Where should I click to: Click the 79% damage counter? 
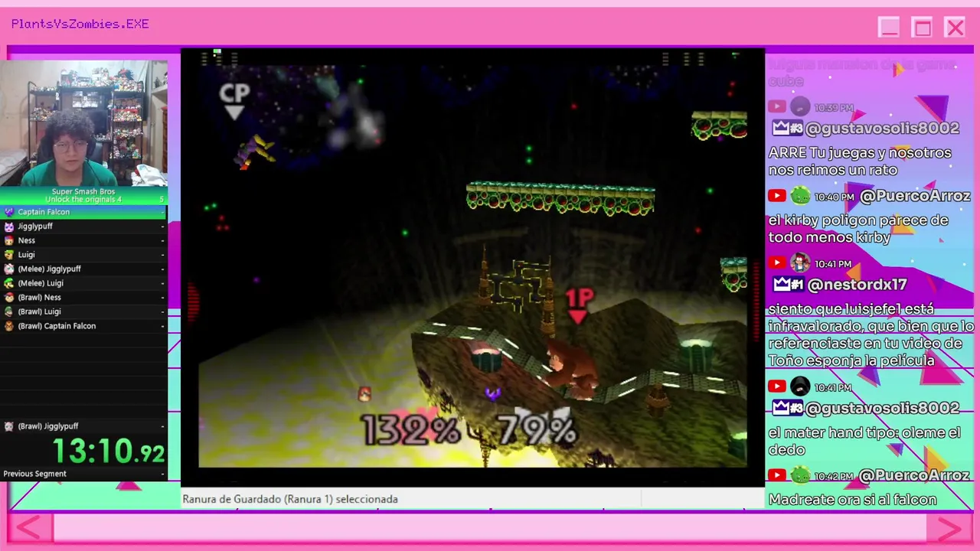(x=537, y=430)
